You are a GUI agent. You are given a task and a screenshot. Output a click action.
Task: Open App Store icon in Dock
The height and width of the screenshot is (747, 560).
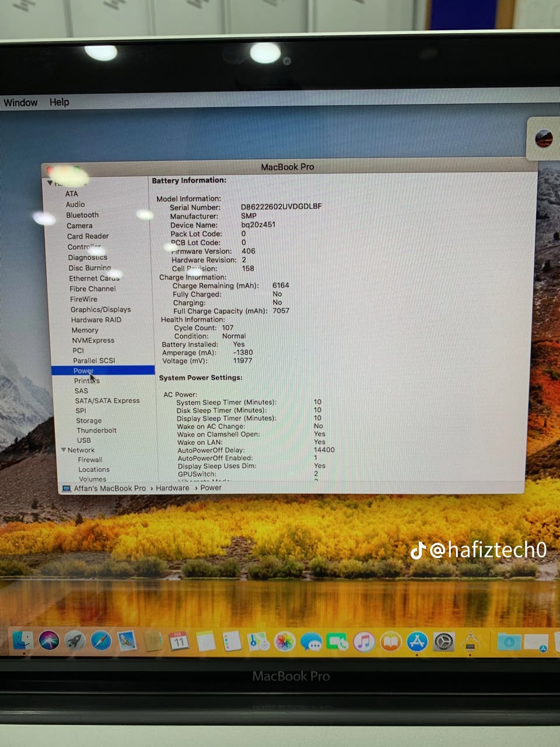(417, 642)
